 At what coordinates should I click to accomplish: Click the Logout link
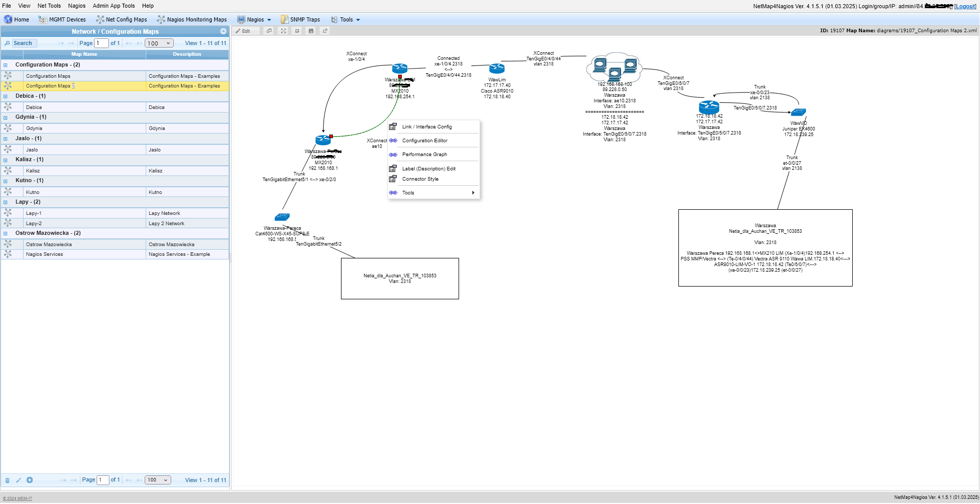point(965,6)
